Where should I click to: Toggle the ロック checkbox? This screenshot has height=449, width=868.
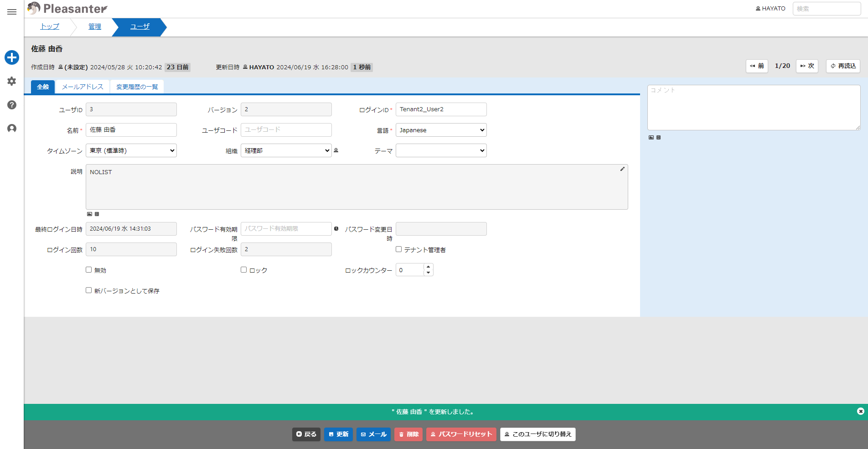243,270
